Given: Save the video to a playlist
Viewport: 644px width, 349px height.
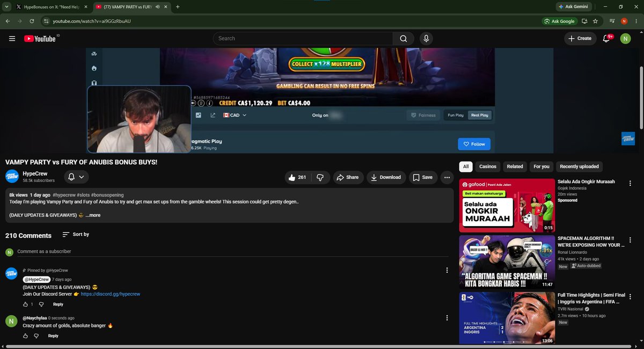Looking at the screenshot, I should 423,177.
